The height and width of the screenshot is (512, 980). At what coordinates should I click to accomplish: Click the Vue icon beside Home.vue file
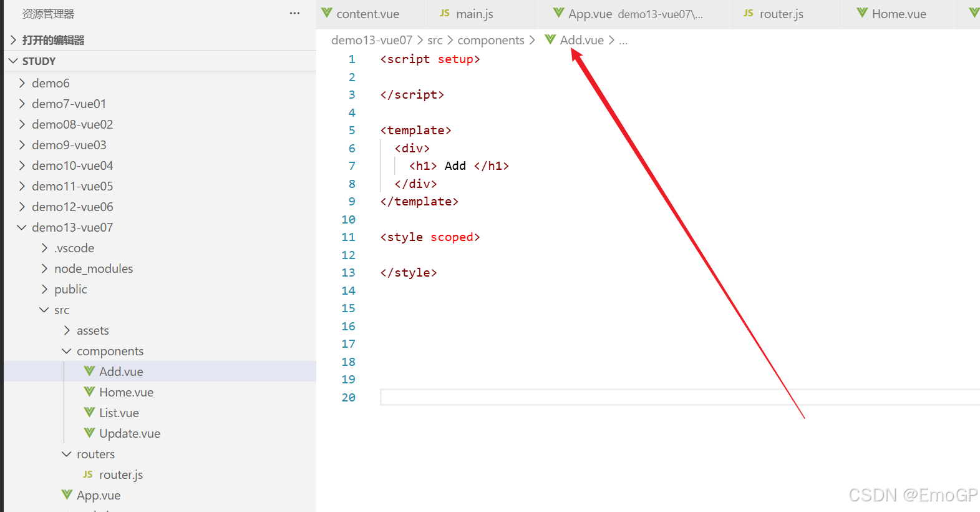click(89, 391)
